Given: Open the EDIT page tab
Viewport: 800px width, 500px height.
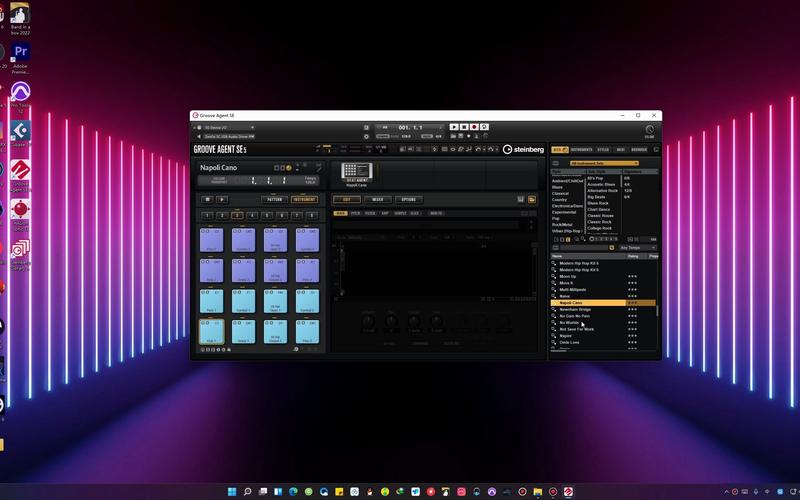Looking at the screenshot, I should coord(346,199).
